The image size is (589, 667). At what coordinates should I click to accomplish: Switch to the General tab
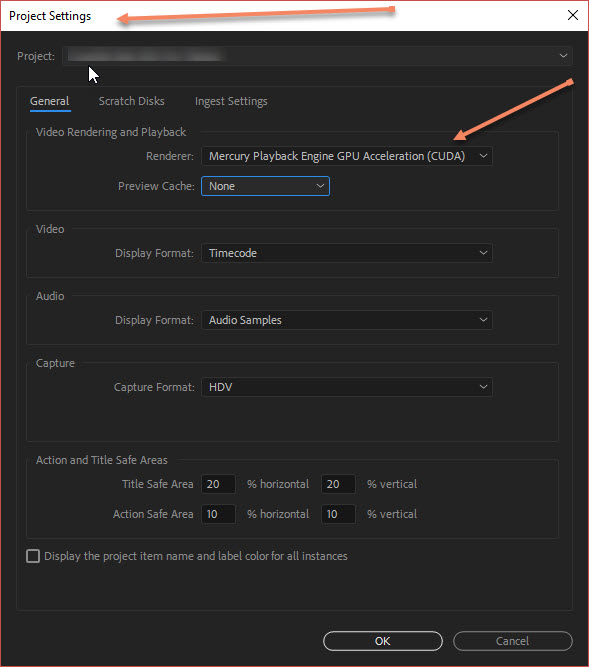coord(50,101)
